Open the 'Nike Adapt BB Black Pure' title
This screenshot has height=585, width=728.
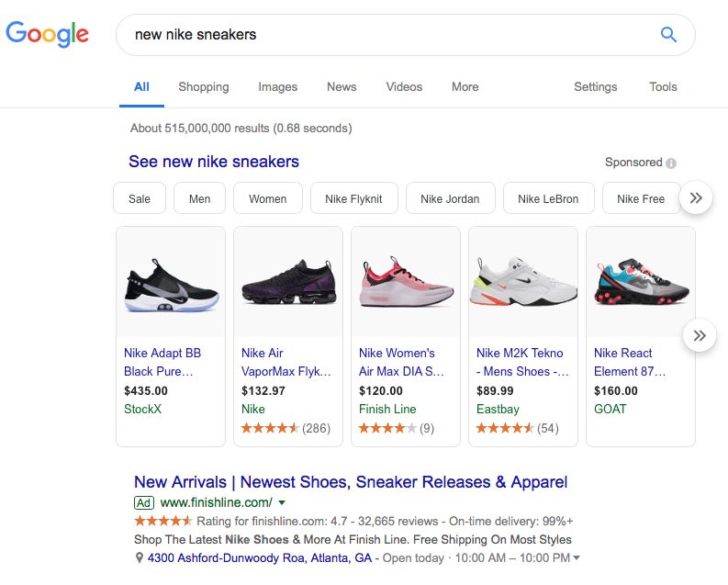coord(162,362)
